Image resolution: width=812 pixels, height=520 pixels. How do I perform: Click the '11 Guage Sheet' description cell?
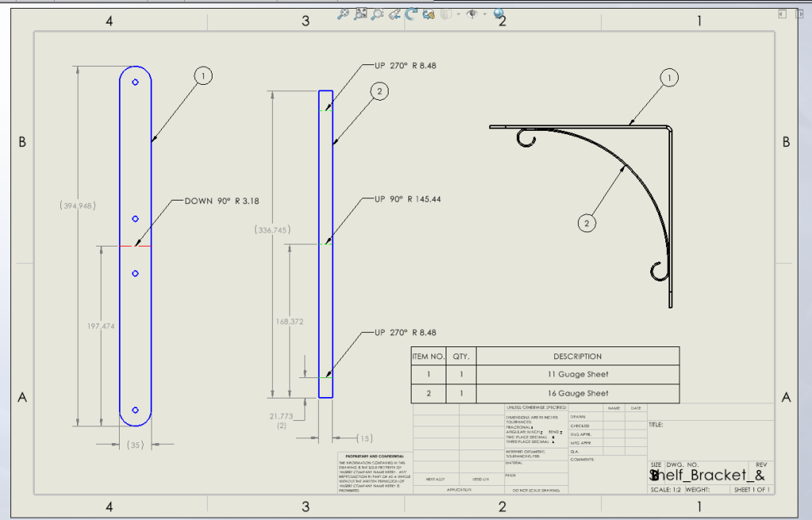[577, 374]
